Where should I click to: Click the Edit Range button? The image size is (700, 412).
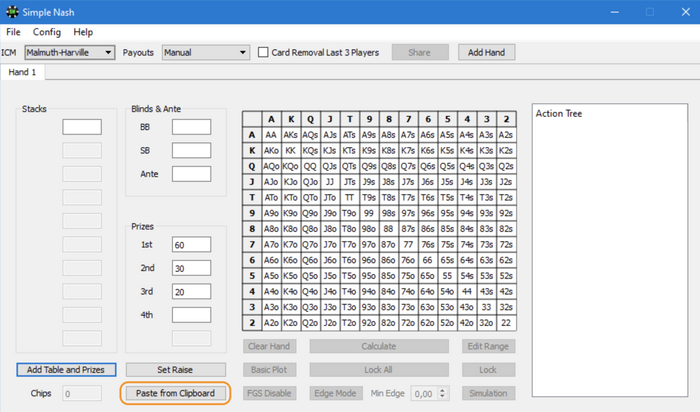(x=488, y=346)
